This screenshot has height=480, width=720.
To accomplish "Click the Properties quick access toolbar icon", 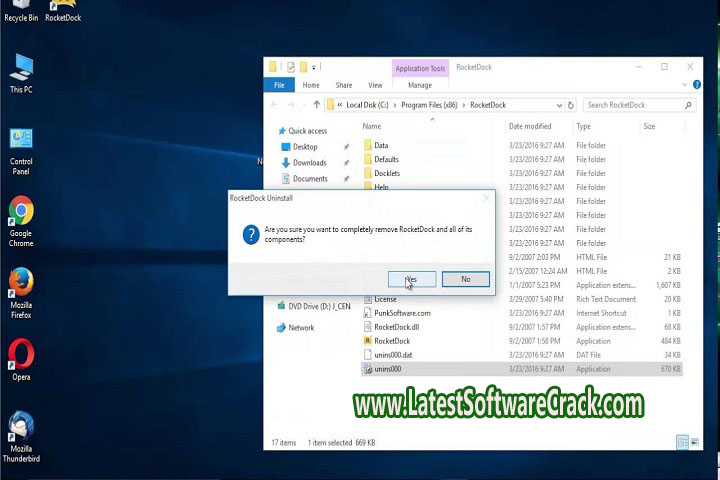I will coord(291,67).
